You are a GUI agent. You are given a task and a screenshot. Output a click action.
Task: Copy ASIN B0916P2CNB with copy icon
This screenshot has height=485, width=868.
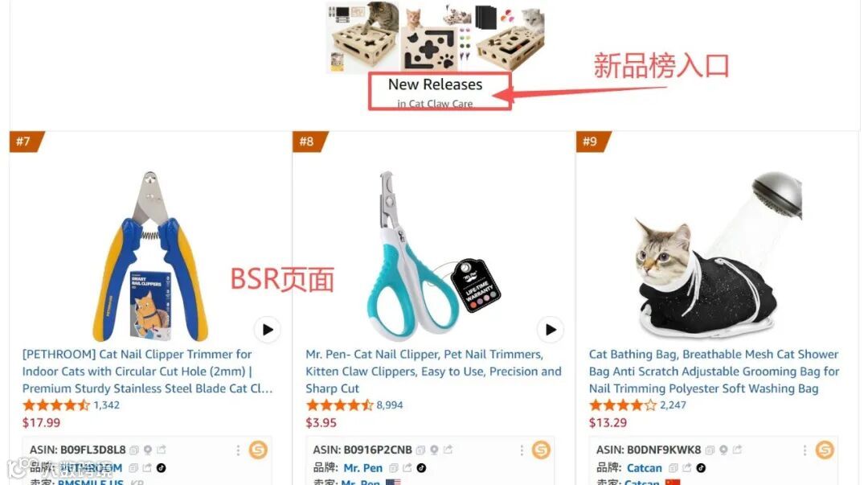[x=420, y=450]
